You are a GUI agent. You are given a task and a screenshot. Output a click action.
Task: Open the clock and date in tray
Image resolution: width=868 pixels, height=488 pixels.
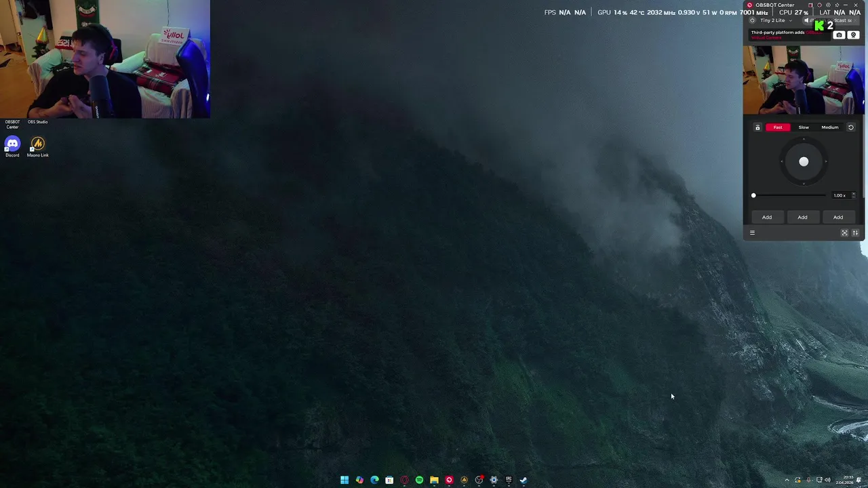[x=844, y=480]
